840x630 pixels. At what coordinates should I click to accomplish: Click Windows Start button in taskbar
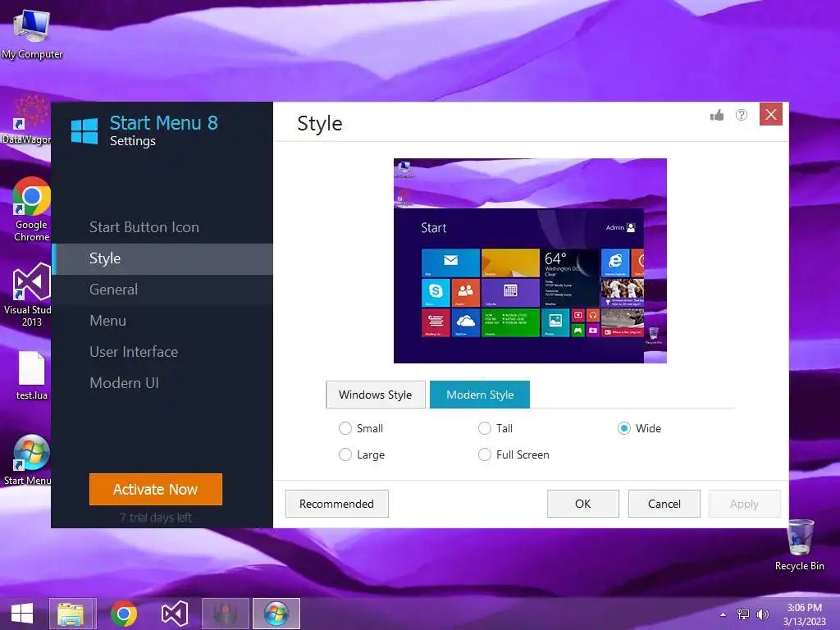22,614
